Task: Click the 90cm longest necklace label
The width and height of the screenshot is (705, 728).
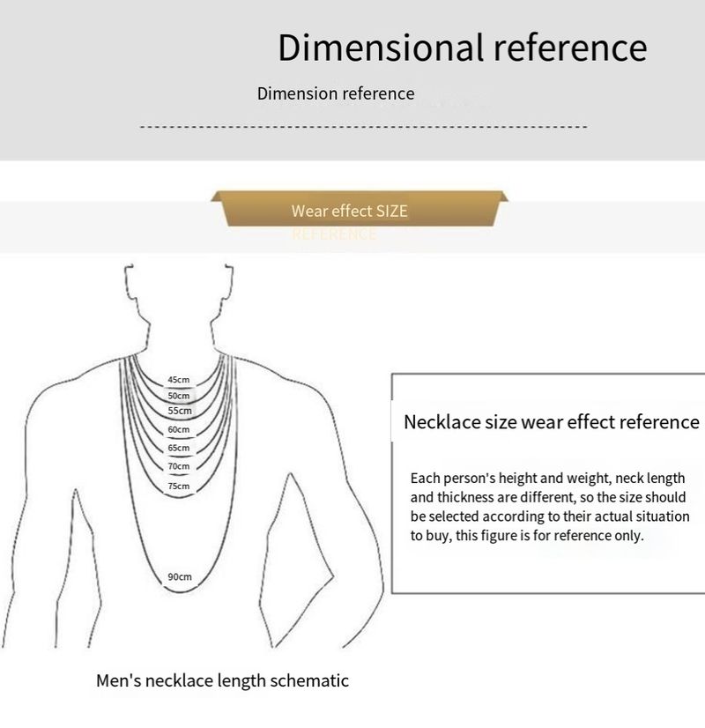Action: (x=179, y=576)
